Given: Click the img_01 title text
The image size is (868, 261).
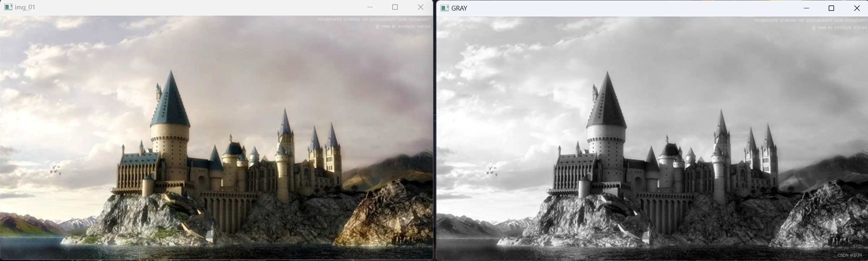Looking at the screenshot, I should pyautogui.click(x=25, y=7).
